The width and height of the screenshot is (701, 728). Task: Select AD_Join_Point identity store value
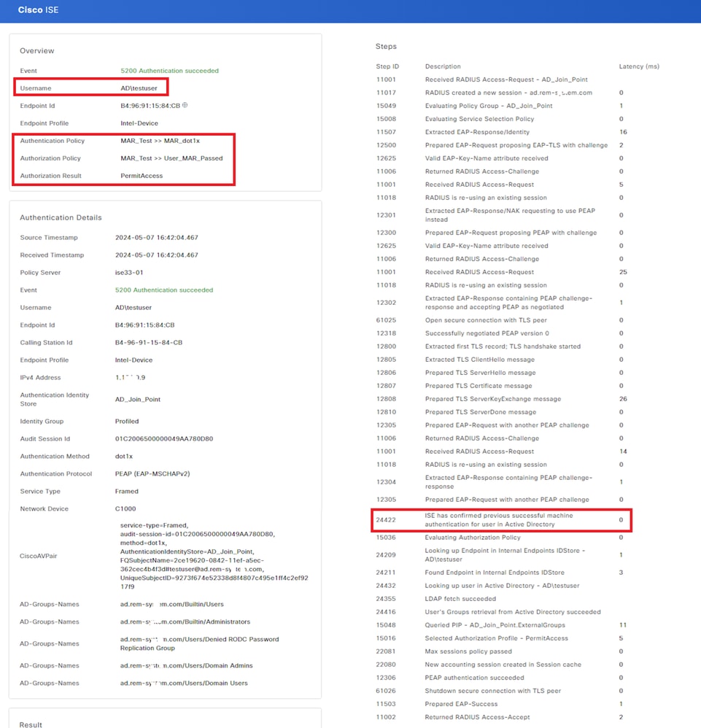pos(137,399)
